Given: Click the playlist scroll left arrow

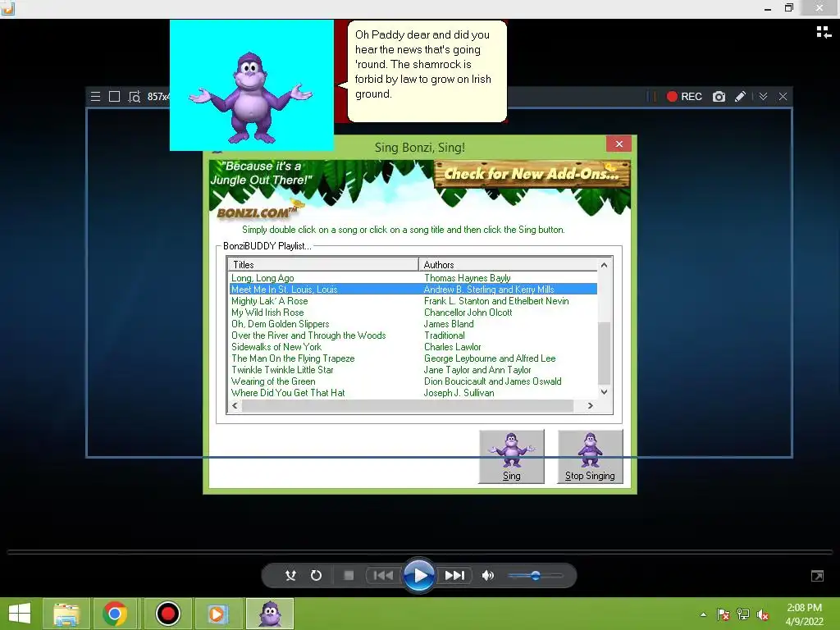Looking at the screenshot, I should (235, 405).
